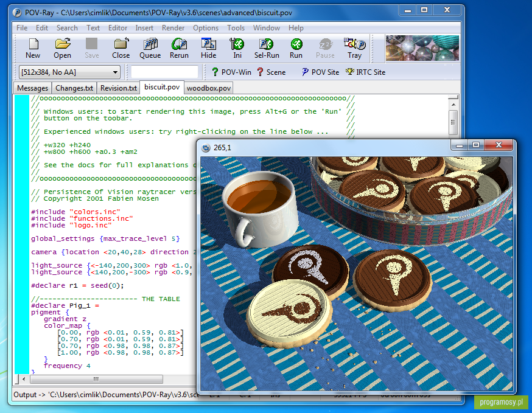Open the Window menu

coord(267,28)
